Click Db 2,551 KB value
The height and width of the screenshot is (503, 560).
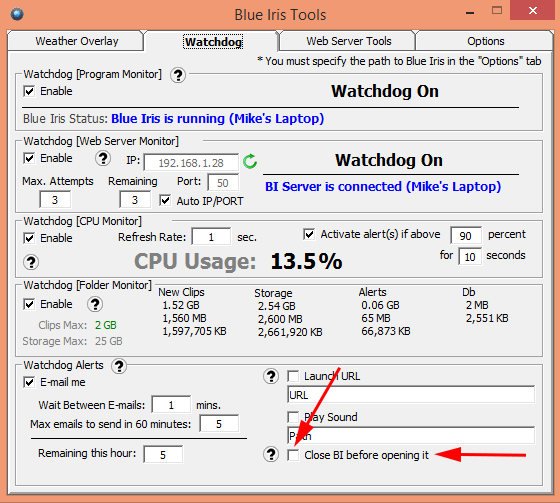pyautogui.click(x=487, y=318)
